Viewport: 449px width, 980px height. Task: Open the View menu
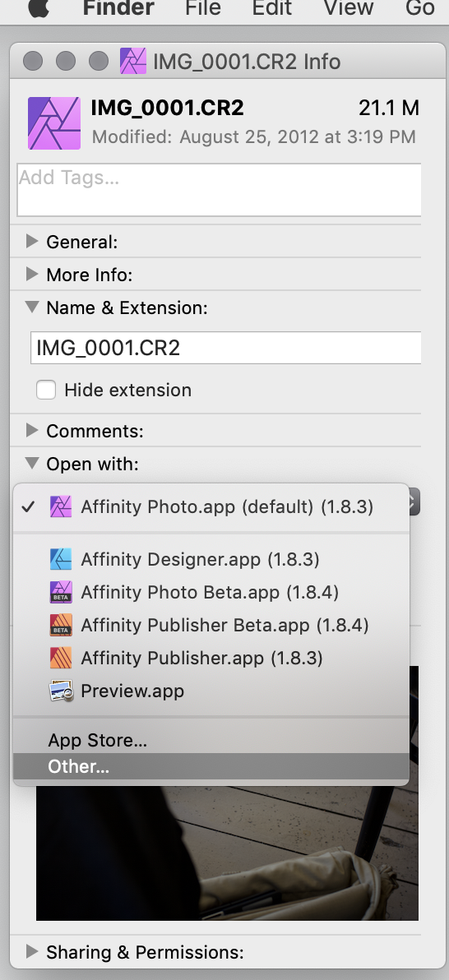[x=349, y=8]
